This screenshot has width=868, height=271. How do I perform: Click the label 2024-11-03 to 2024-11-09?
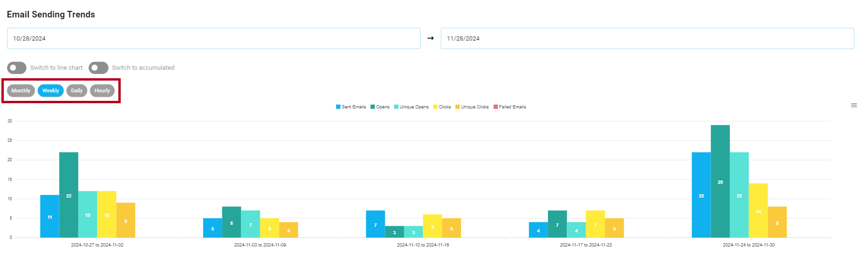click(260, 245)
